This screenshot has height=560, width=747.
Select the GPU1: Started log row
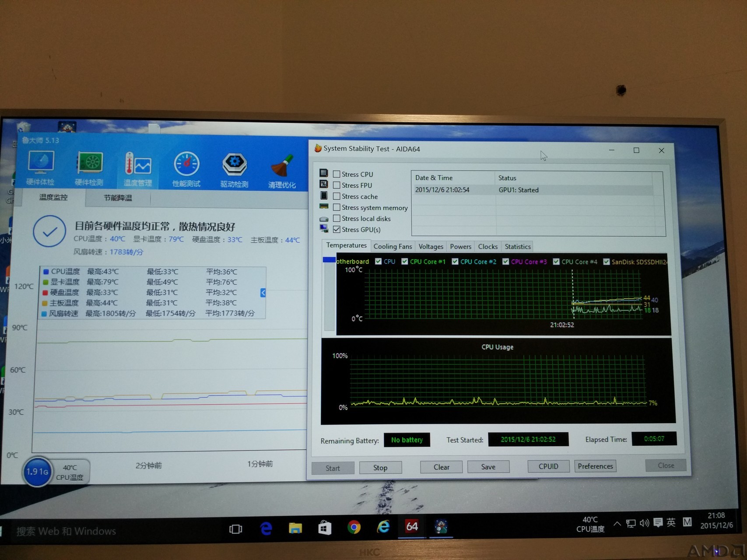(x=533, y=190)
